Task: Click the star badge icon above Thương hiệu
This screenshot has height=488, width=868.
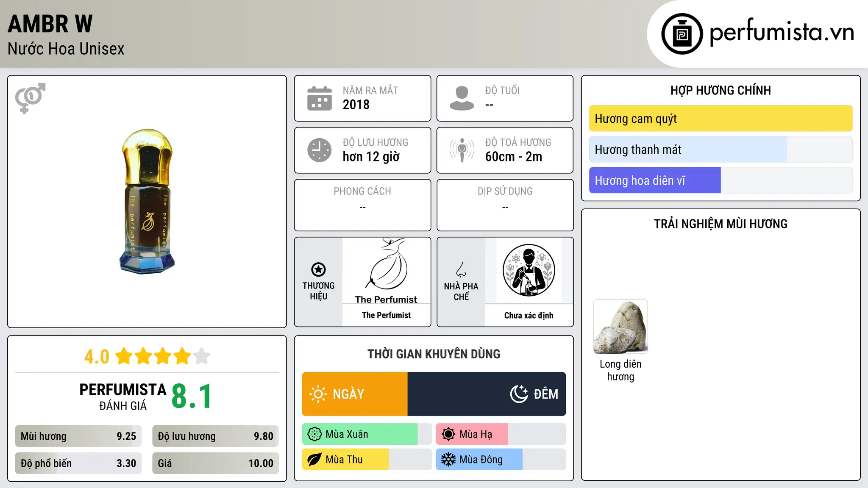Action: pos(318,269)
